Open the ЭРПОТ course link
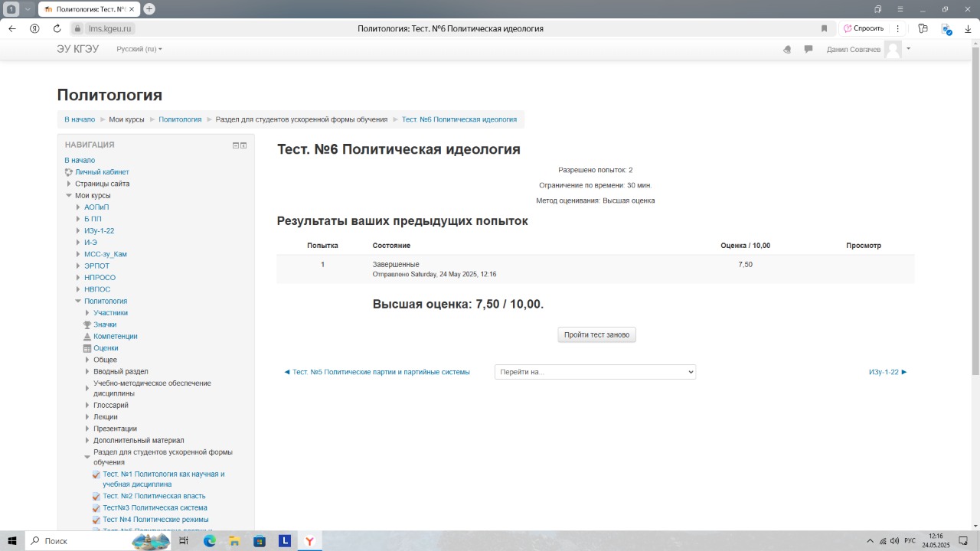This screenshot has width=980, height=551. (96, 266)
